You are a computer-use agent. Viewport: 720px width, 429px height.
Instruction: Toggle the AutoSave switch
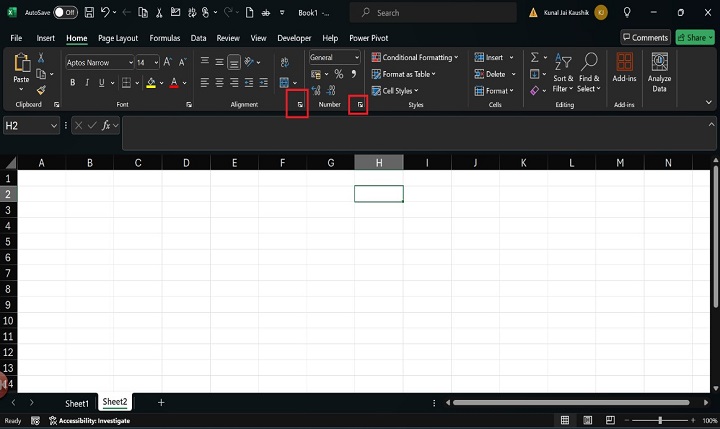(x=65, y=13)
